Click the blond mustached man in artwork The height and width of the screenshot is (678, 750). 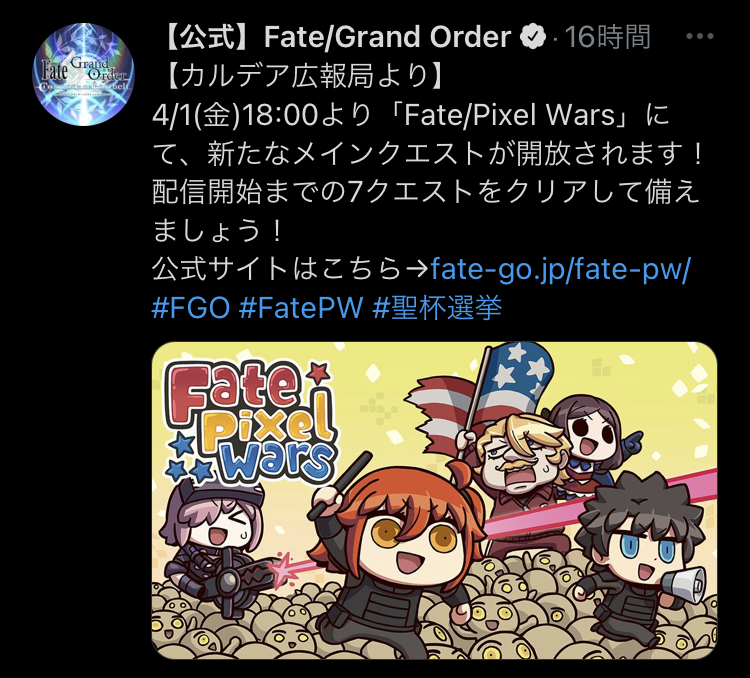(519, 469)
